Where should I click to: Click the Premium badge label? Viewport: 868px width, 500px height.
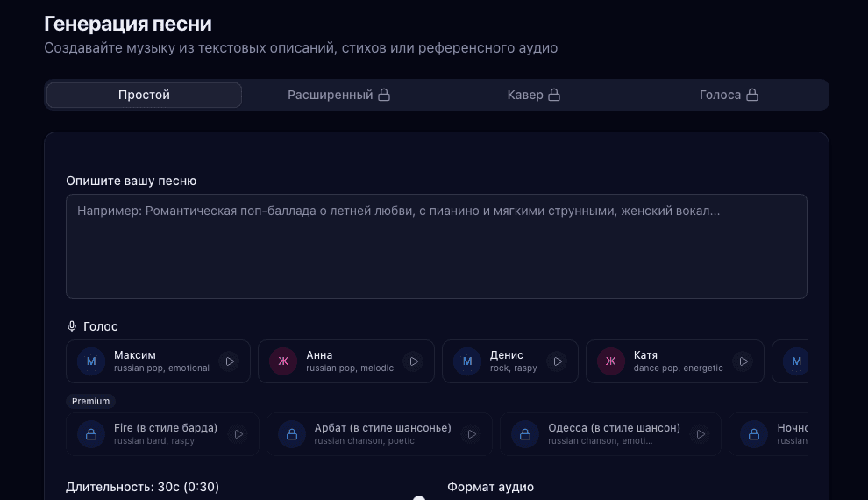coord(91,401)
